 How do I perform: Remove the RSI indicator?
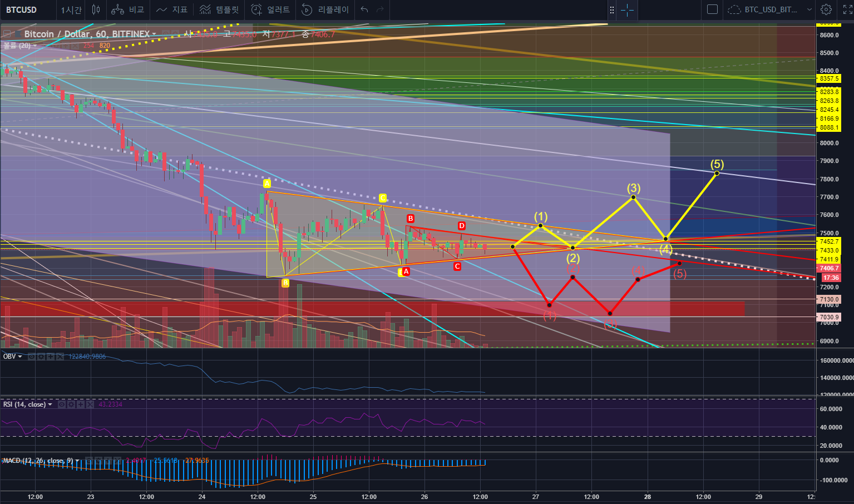point(90,404)
